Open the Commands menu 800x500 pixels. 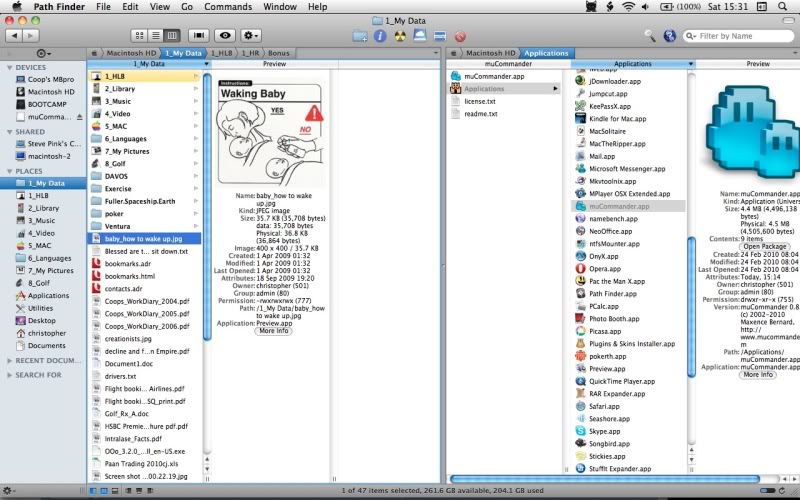(x=228, y=7)
